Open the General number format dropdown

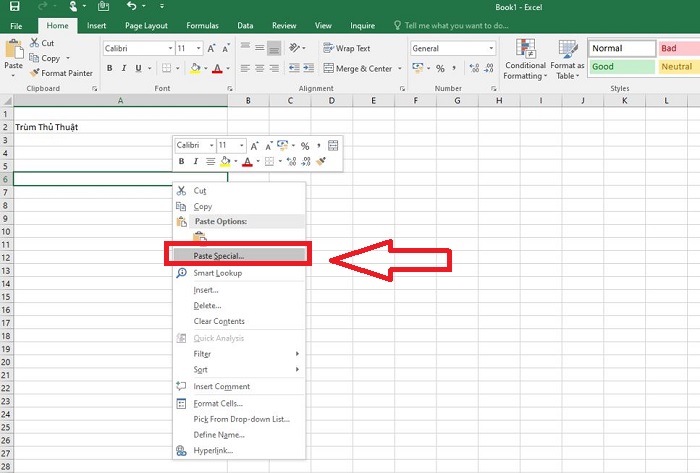[491, 48]
